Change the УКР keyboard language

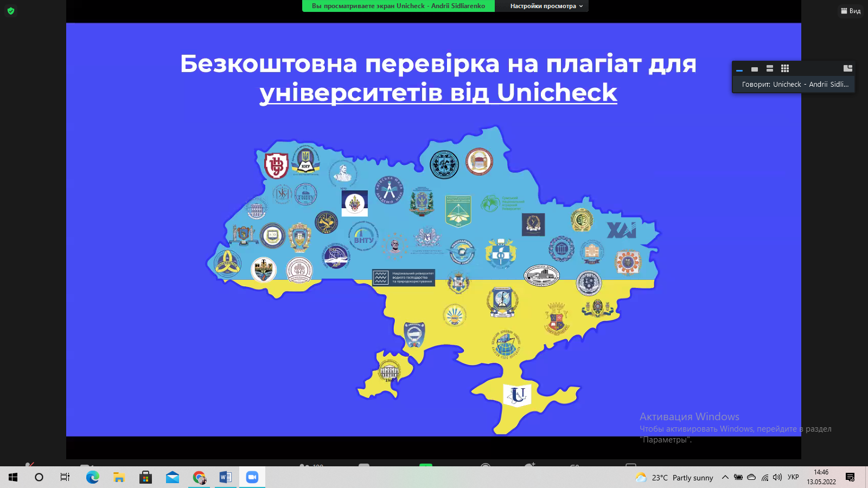[793, 477]
